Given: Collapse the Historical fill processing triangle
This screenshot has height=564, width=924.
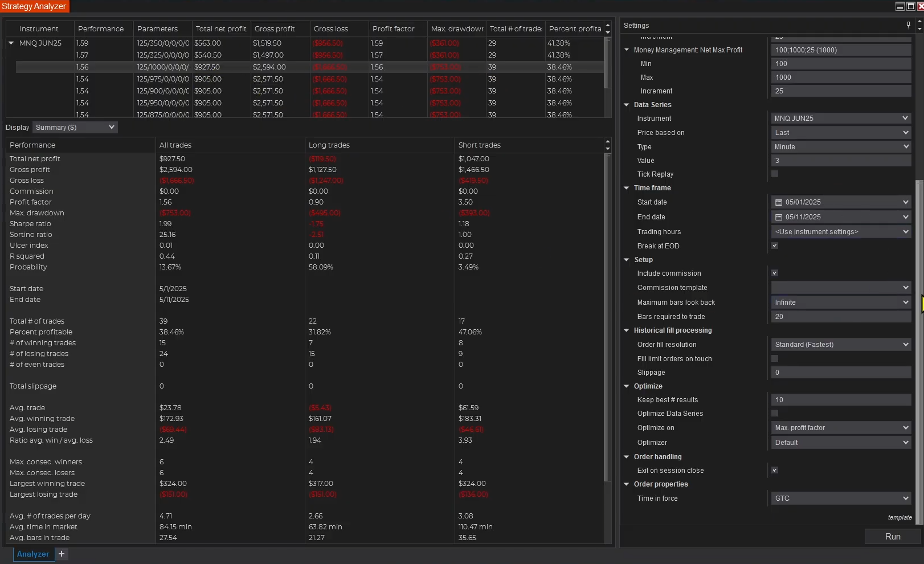Looking at the screenshot, I should tap(627, 330).
